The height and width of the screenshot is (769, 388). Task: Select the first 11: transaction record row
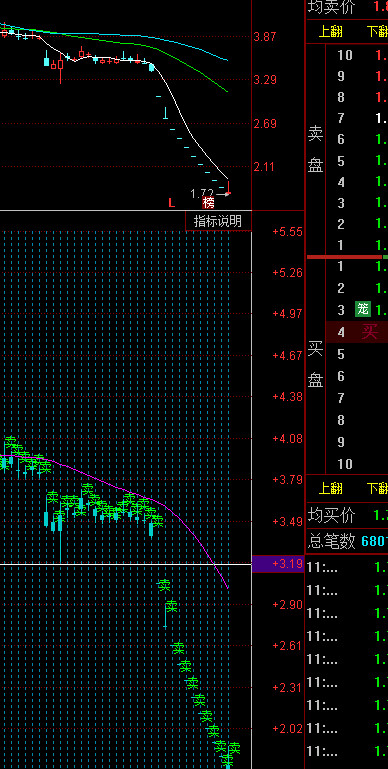point(347,567)
